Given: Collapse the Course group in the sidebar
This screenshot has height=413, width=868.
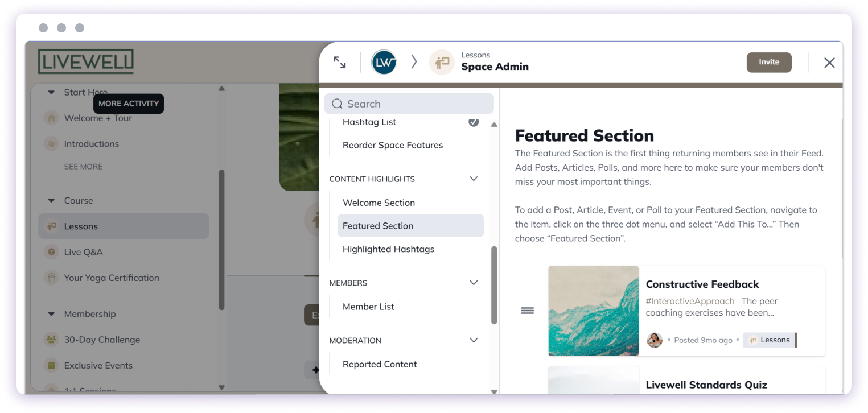Looking at the screenshot, I should [x=52, y=200].
